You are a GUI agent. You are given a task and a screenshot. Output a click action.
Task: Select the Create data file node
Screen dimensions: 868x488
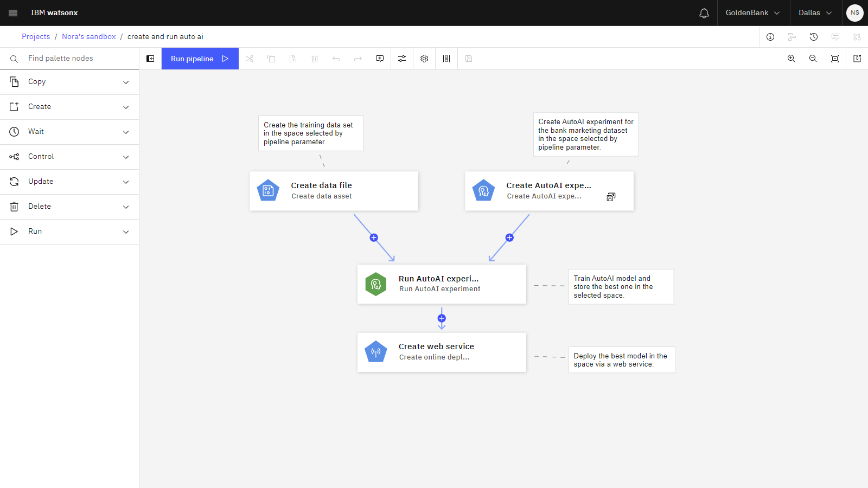(x=334, y=191)
